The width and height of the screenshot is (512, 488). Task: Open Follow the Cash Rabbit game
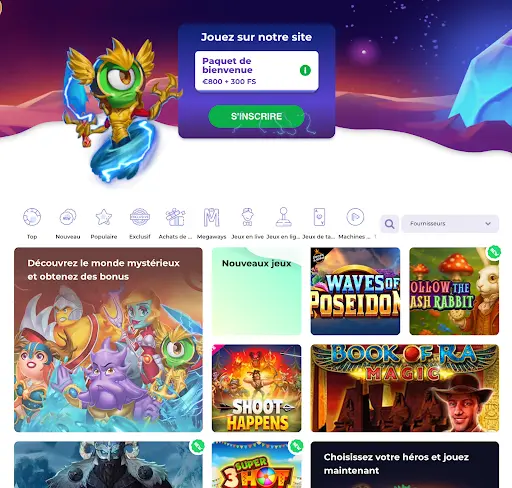pos(454,291)
